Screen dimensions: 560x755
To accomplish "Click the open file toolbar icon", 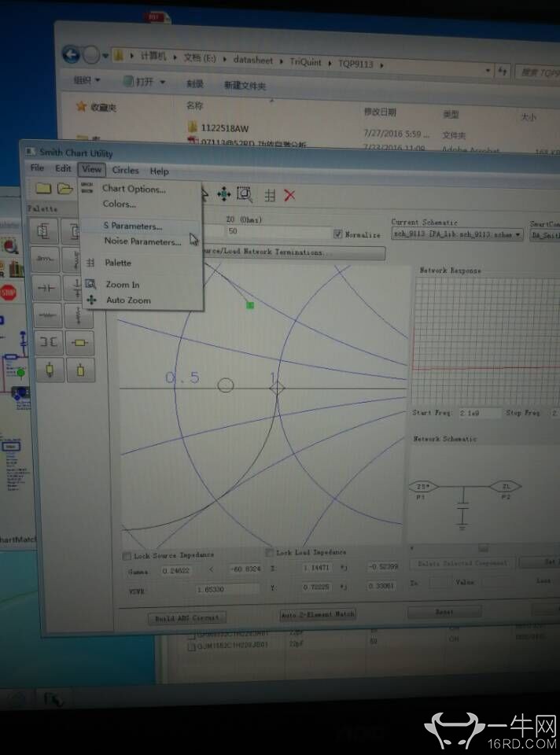I will 64,188.
